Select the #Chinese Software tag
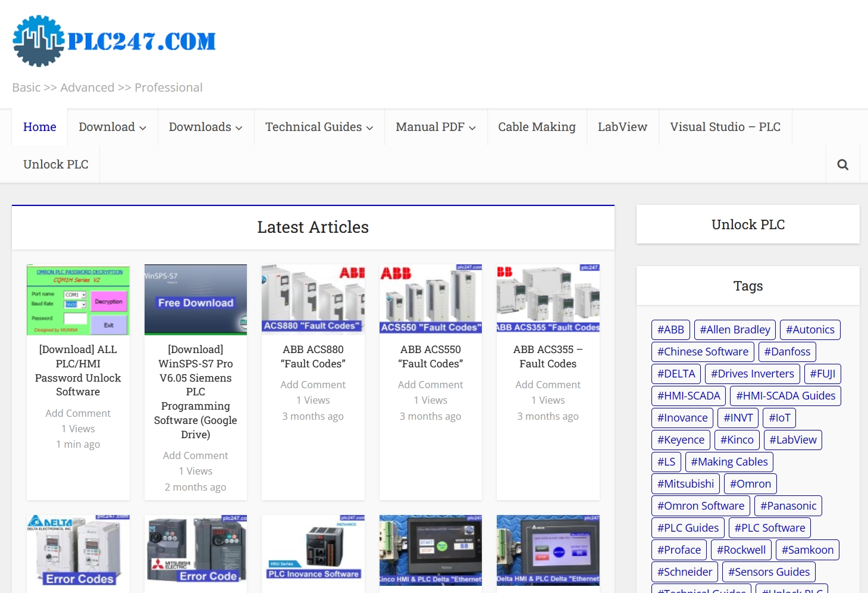Viewport: 868px width, 593px height. 703,352
